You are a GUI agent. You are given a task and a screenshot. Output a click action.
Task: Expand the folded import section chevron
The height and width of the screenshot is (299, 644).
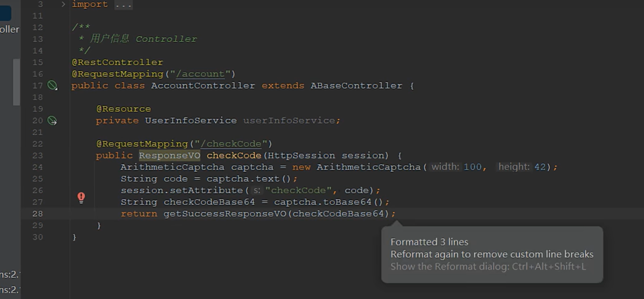pos(63,4)
